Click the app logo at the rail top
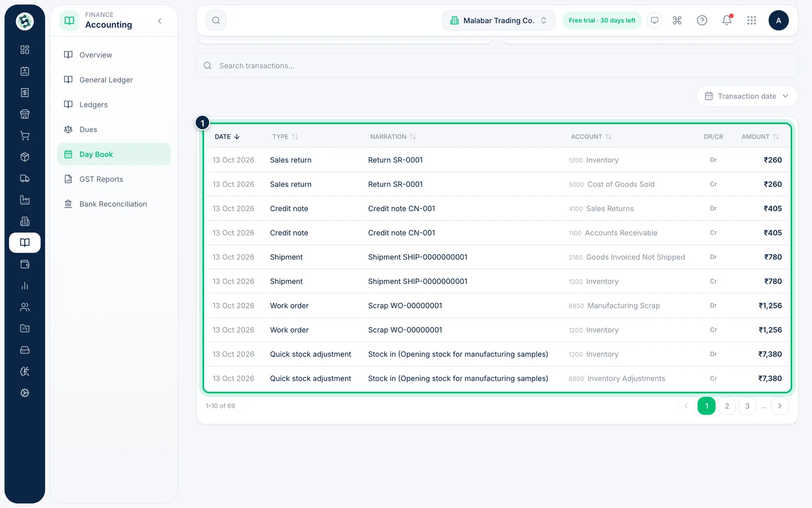This screenshot has width=812, height=508. coord(24,21)
